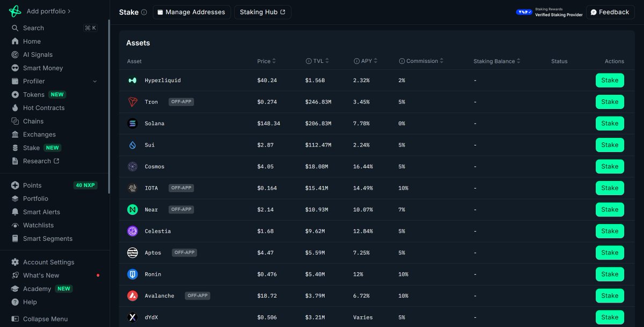Click the Sui asset name
Screen dimensions: 644x327
[150, 145]
